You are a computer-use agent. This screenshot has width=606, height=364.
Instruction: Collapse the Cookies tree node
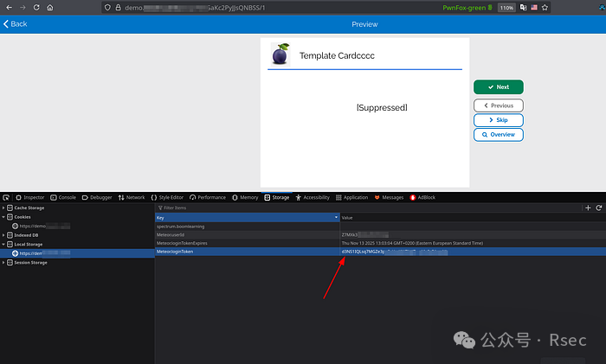coord(3,217)
